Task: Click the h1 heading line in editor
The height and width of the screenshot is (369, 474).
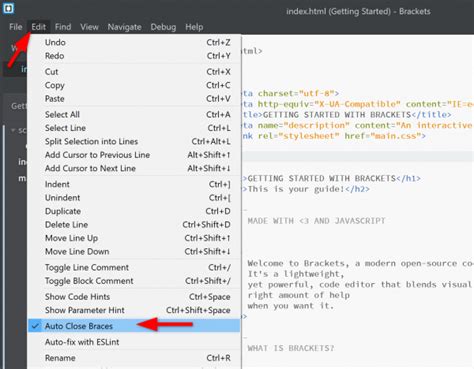Action: (x=332, y=178)
